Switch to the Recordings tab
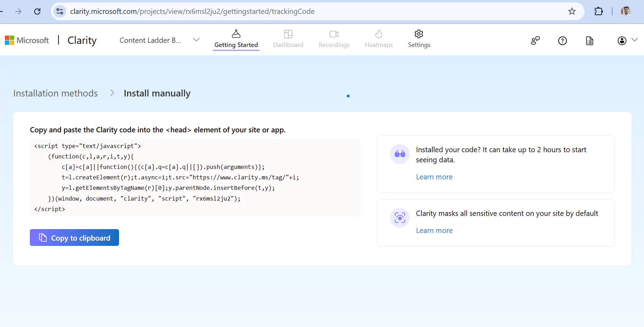The height and width of the screenshot is (327, 644). [334, 39]
